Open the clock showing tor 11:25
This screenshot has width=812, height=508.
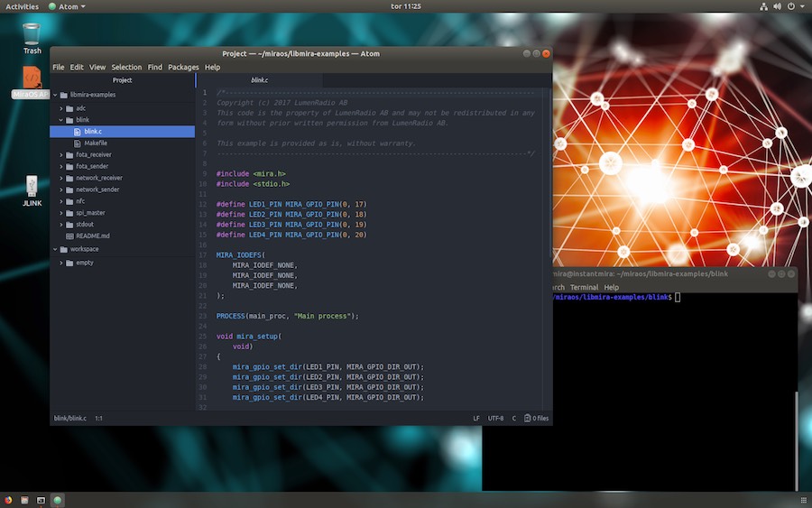tap(406, 6)
